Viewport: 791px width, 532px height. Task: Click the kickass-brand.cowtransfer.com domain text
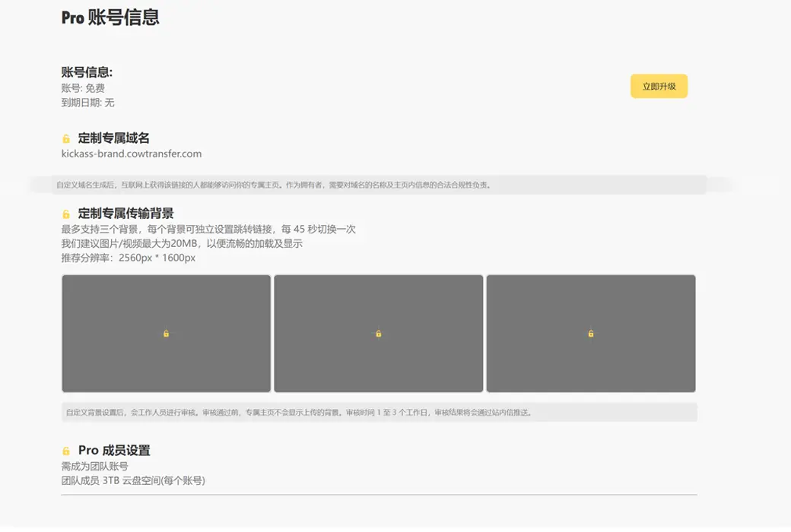pos(131,154)
